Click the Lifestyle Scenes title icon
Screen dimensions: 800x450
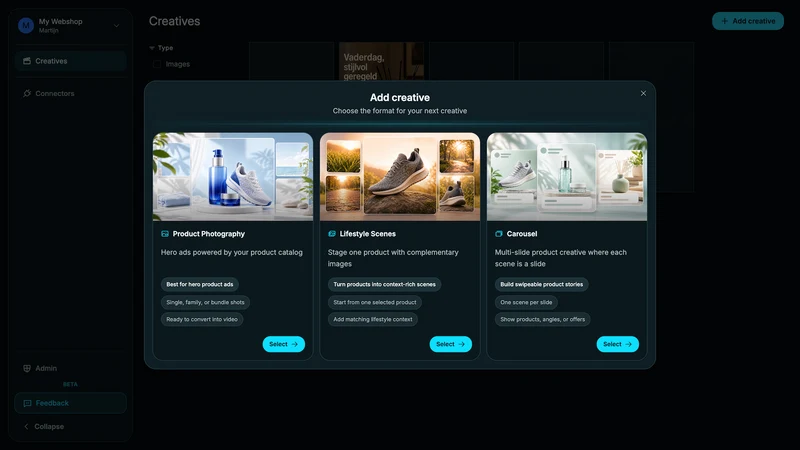point(332,234)
